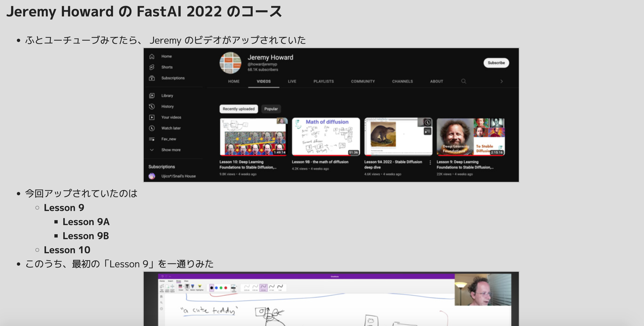Choose the 0.5 mm pen thickness

[x=264, y=288]
